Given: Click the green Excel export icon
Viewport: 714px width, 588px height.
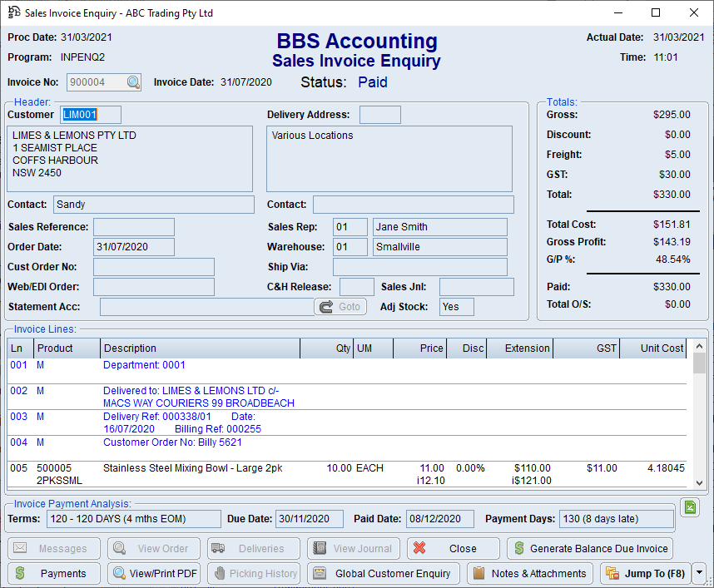Looking at the screenshot, I should (x=690, y=507).
